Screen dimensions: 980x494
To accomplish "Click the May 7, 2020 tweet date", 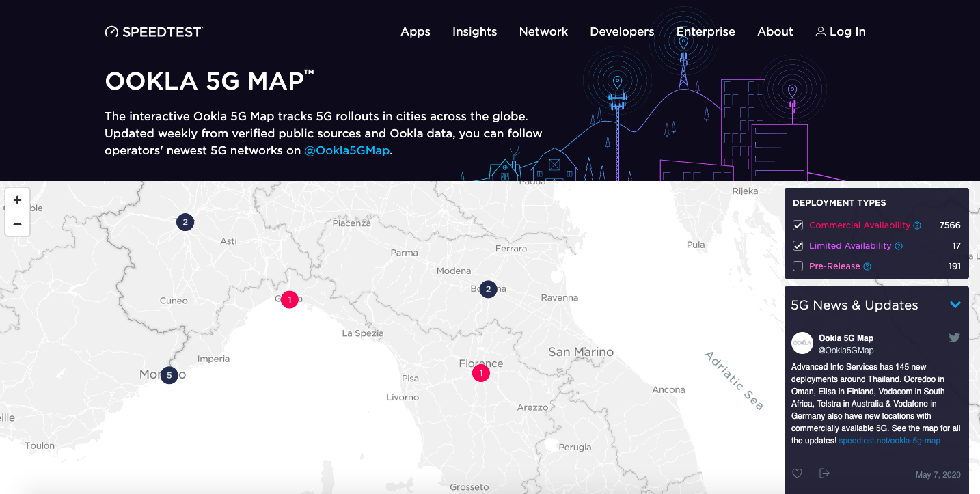I will click(x=938, y=475).
